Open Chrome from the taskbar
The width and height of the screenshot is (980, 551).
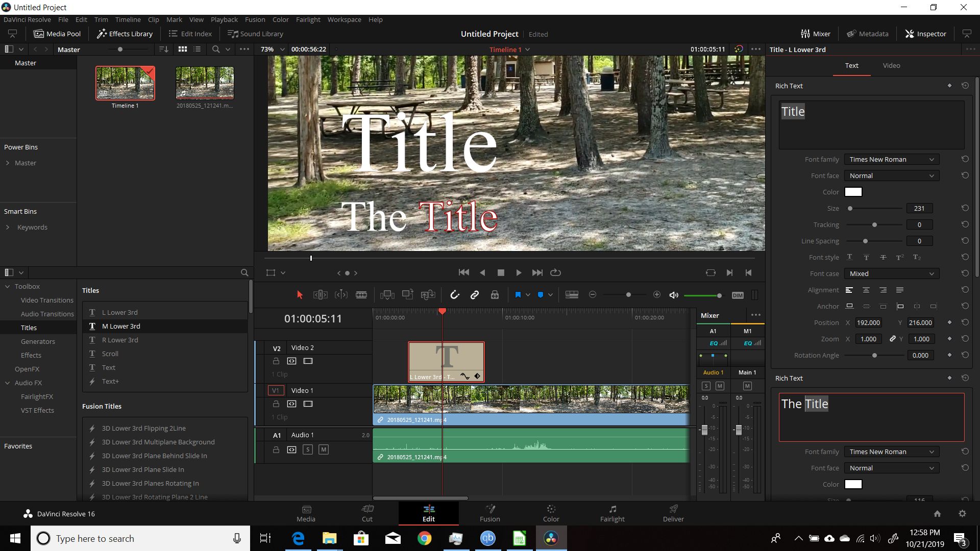pyautogui.click(x=424, y=538)
